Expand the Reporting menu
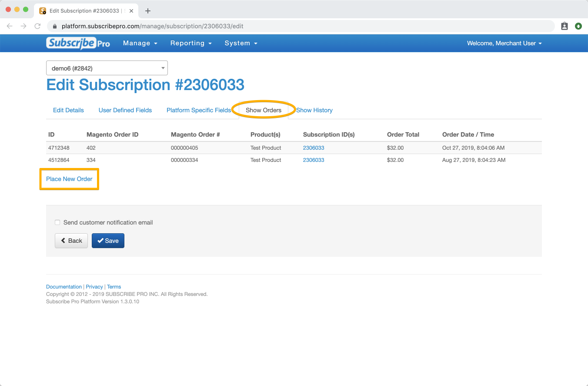The image size is (588, 386). [x=191, y=43]
